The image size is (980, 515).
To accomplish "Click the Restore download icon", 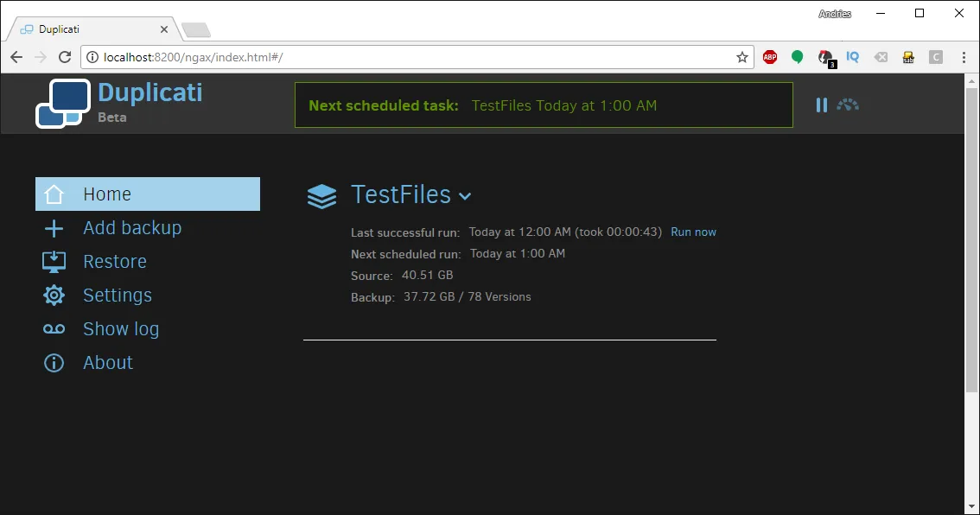I will (x=54, y=262).
